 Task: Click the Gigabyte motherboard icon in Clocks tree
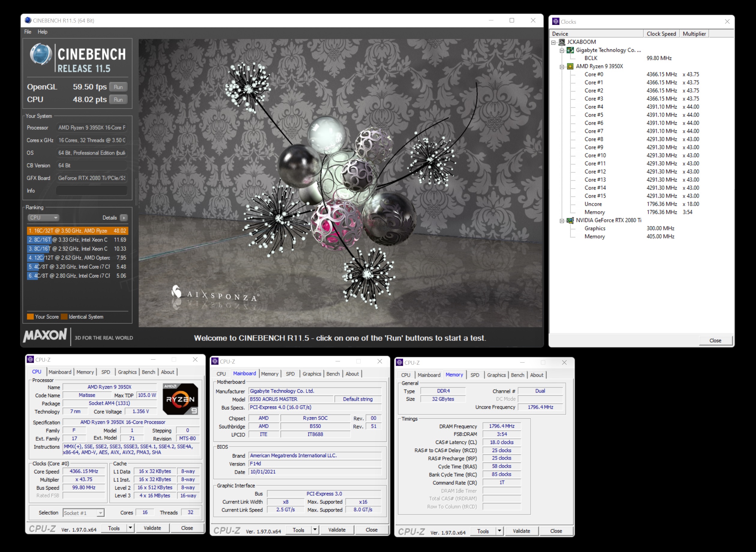click(570, 50)
